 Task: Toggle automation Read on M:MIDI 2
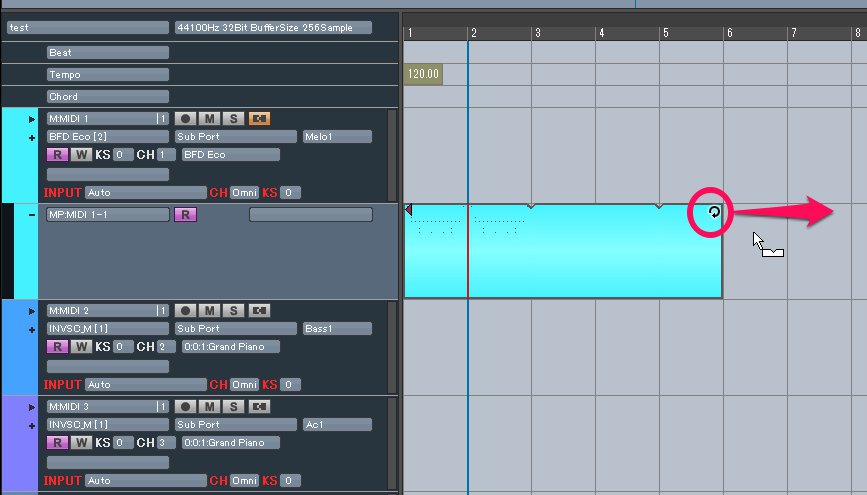[x=57, y=347]
